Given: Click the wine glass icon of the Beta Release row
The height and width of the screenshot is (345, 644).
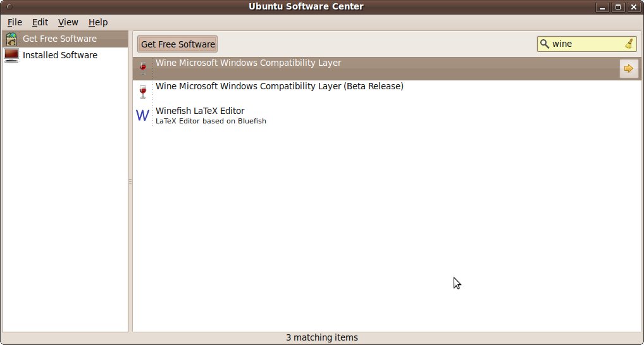Looking at the screenshot, I should (143, 91).
